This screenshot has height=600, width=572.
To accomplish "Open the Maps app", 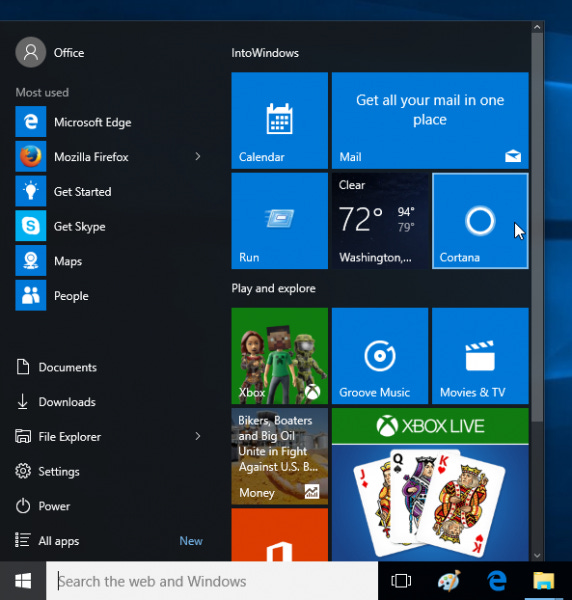I will [109, 261].
